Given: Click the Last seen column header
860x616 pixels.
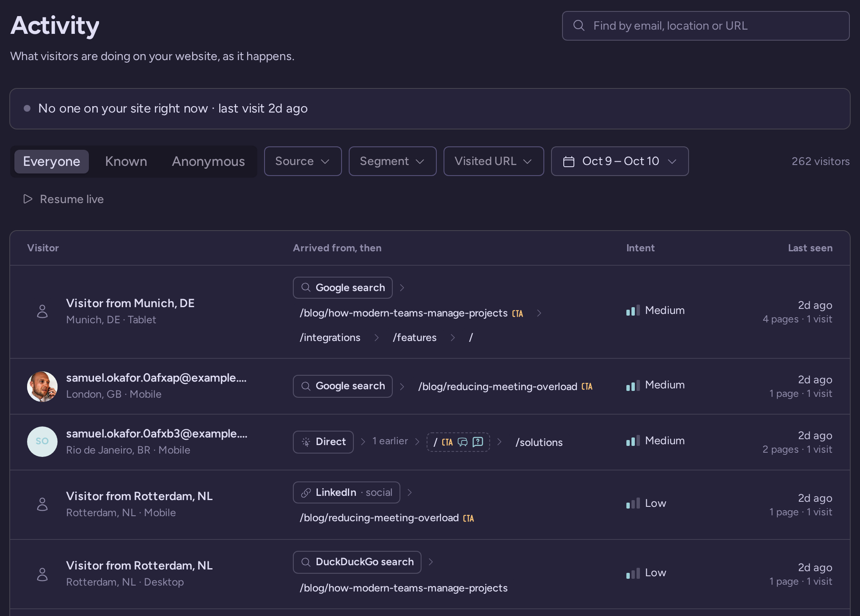Looking at the screenshot, I should pos(810,248).
